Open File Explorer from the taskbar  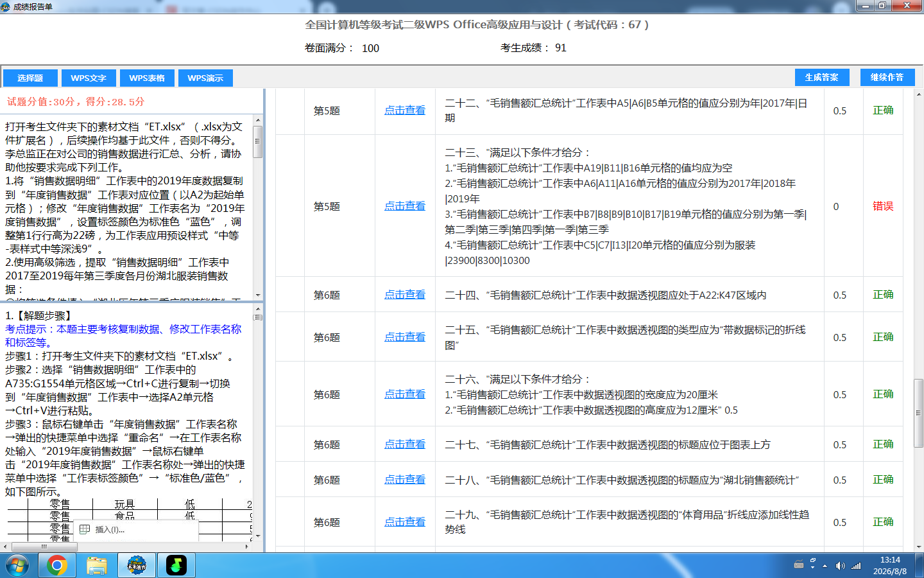click(97, 565)
